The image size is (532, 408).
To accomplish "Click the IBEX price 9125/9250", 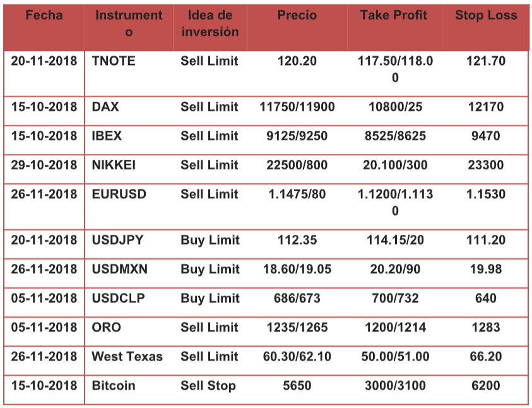I will click(297, 136).
